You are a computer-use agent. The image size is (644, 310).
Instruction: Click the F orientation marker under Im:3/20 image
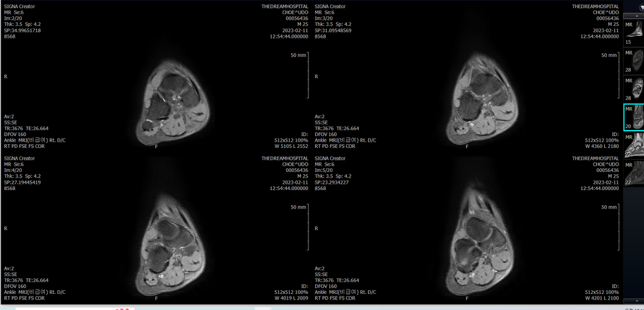point(467,147)
